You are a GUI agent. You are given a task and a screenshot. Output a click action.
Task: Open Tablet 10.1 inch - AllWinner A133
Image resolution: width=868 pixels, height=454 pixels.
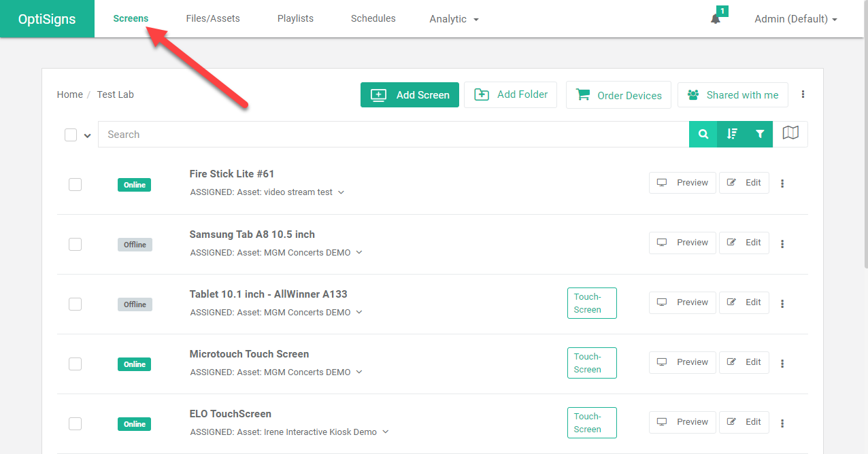tap(268, 294)
